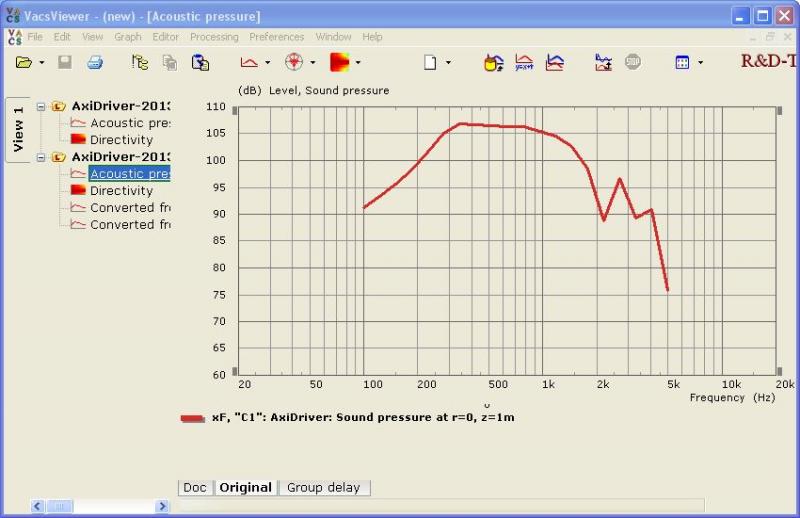The height and width of the screenshot is (518, 800).
Task: Click the 'Frequency (Hz)' axis label
Action: (732, 398)
